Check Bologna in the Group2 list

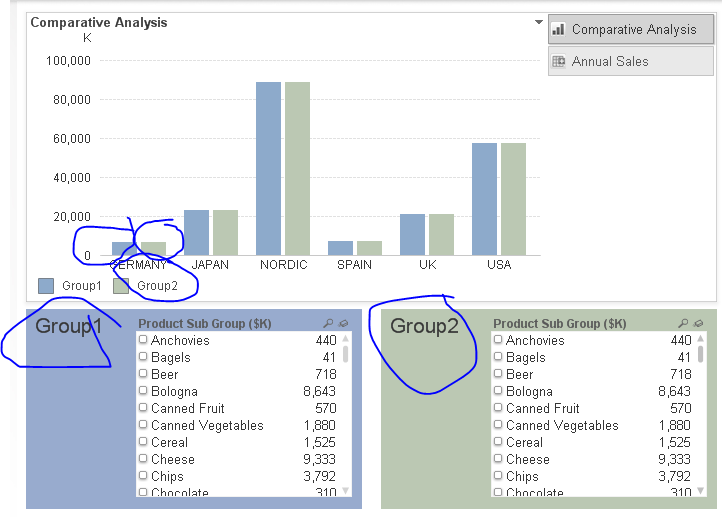(x=498, y=391)
